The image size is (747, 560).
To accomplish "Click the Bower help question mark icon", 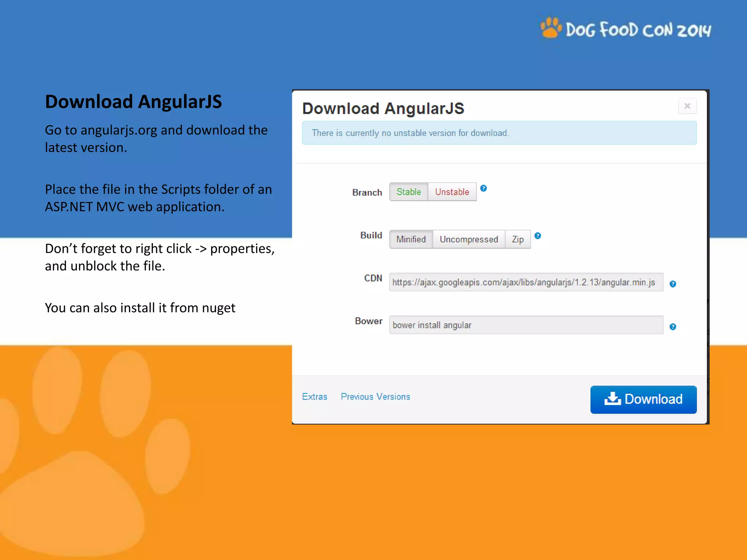I will (x=673, y=327).
